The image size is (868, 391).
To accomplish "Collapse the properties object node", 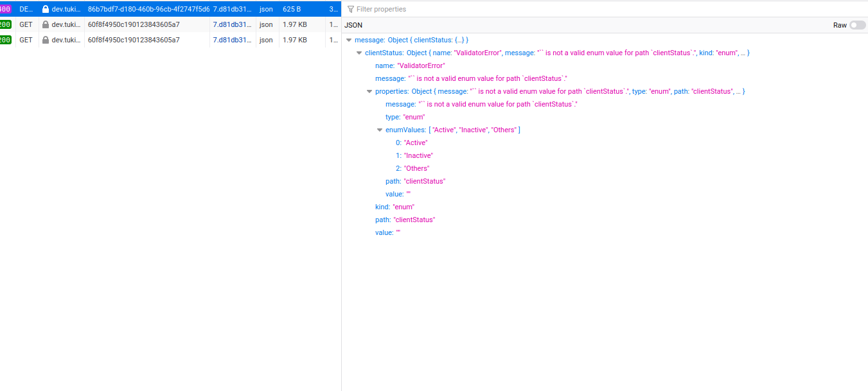I will 369,92.
